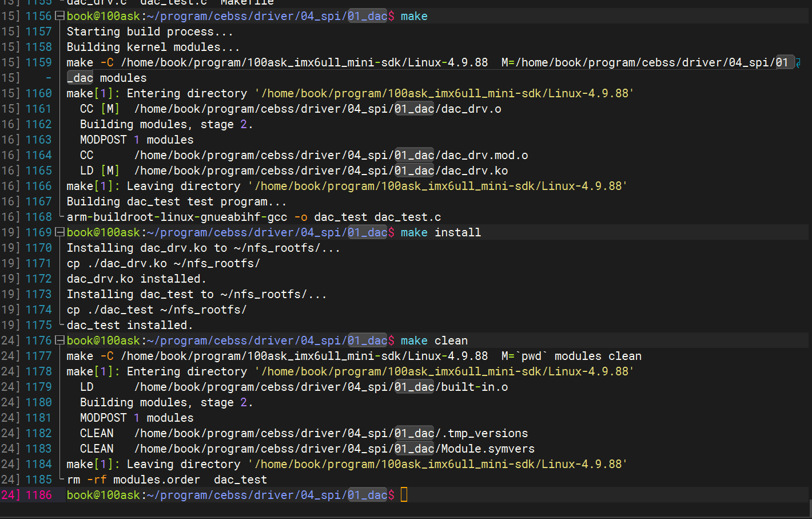
Task: Click 'cp ./dac_test ~/nfs_rootfs/' line
Action: (157, 310)
